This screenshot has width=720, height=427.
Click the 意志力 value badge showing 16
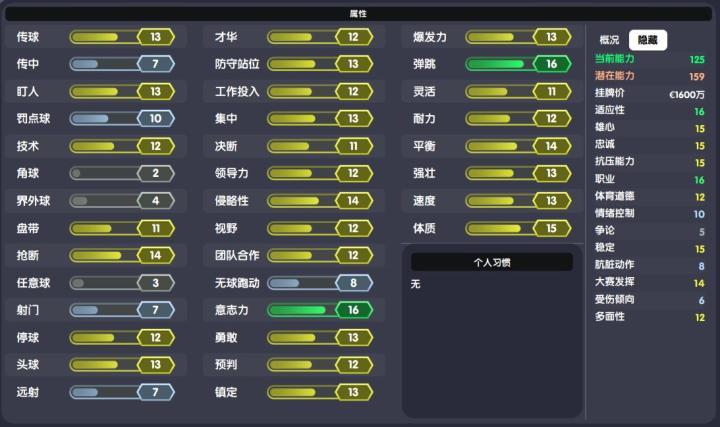pyautogui.click(x=353, y=310)
